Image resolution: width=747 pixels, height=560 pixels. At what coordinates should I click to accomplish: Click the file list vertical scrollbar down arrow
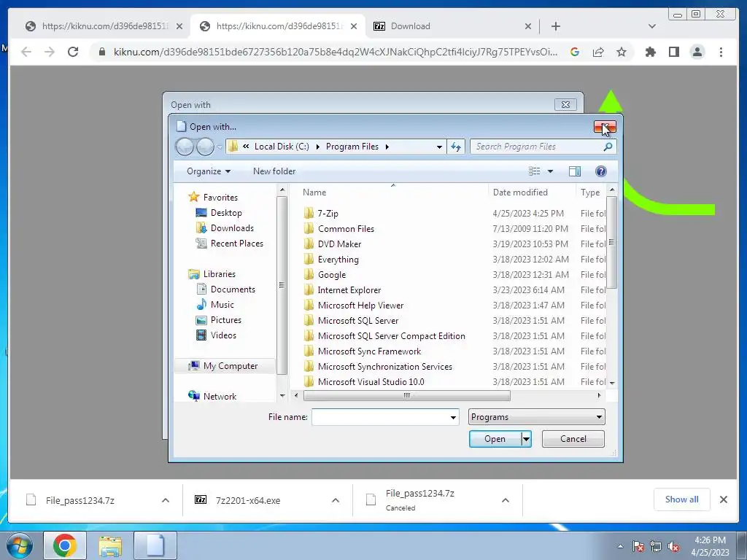(612, 383)
